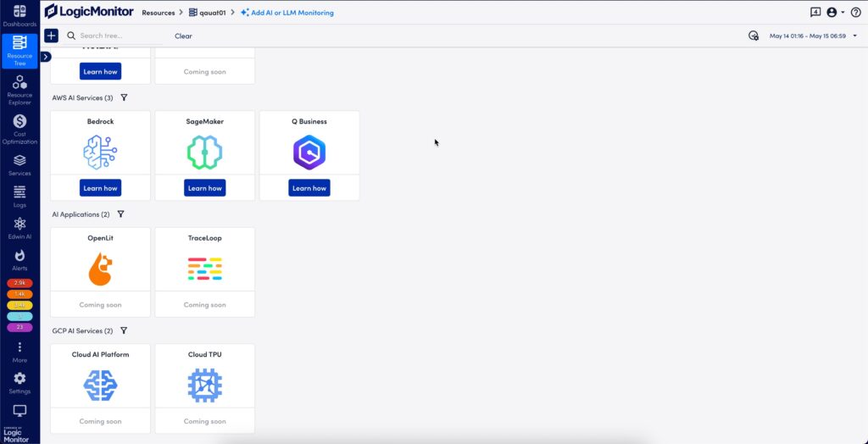Click the Bedrock brain icon
This screenshot has height=444, width=868.
[100, 152]
